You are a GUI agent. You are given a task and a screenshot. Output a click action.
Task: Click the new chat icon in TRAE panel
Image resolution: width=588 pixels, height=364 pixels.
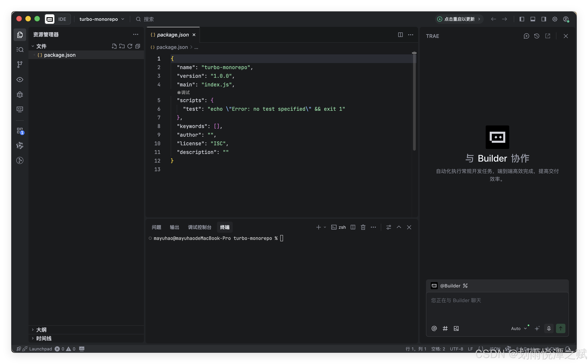[526, 36]
